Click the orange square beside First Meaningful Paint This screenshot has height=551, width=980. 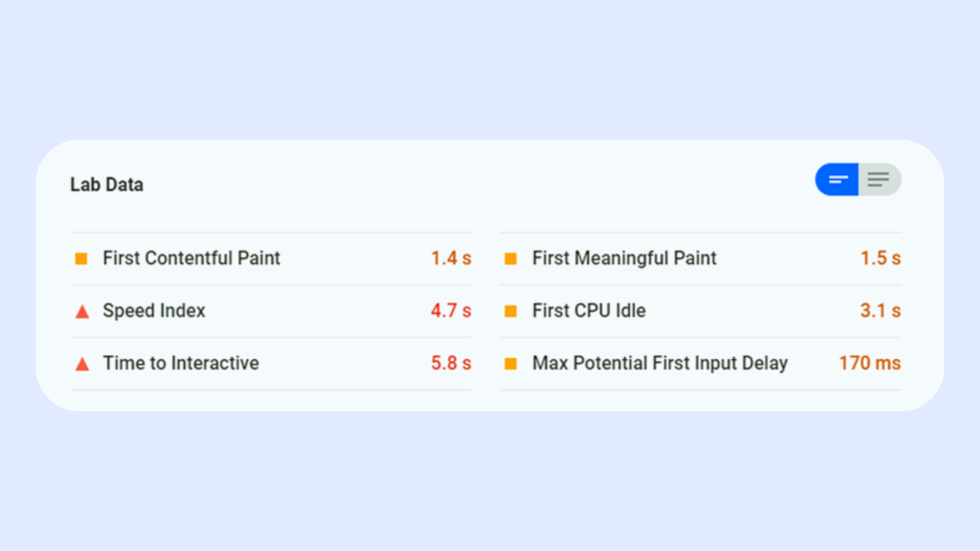(x=511, y=258)
